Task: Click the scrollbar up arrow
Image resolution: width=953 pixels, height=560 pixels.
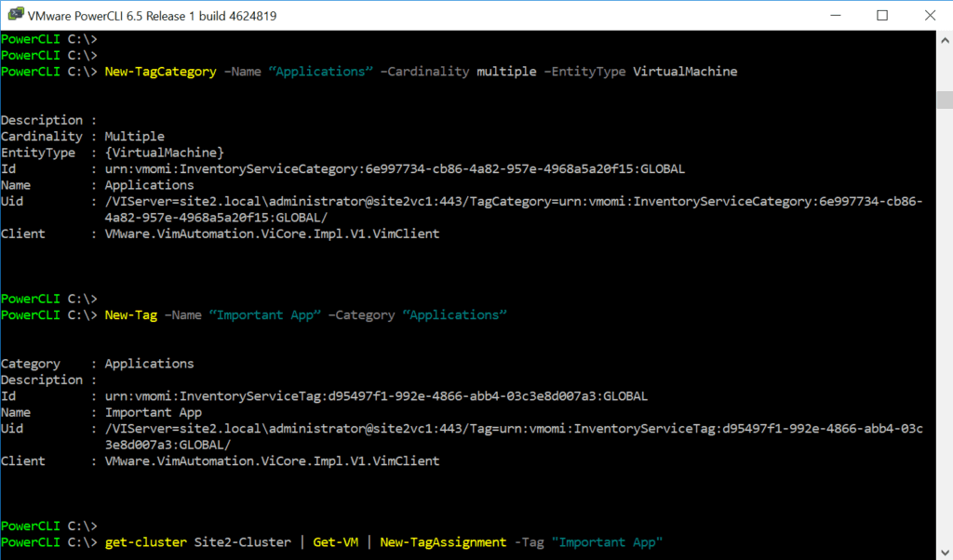Action: [x=945, y=41]
